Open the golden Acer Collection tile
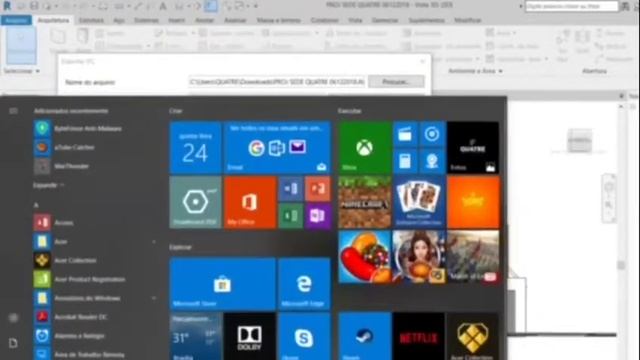 (473, 337)
